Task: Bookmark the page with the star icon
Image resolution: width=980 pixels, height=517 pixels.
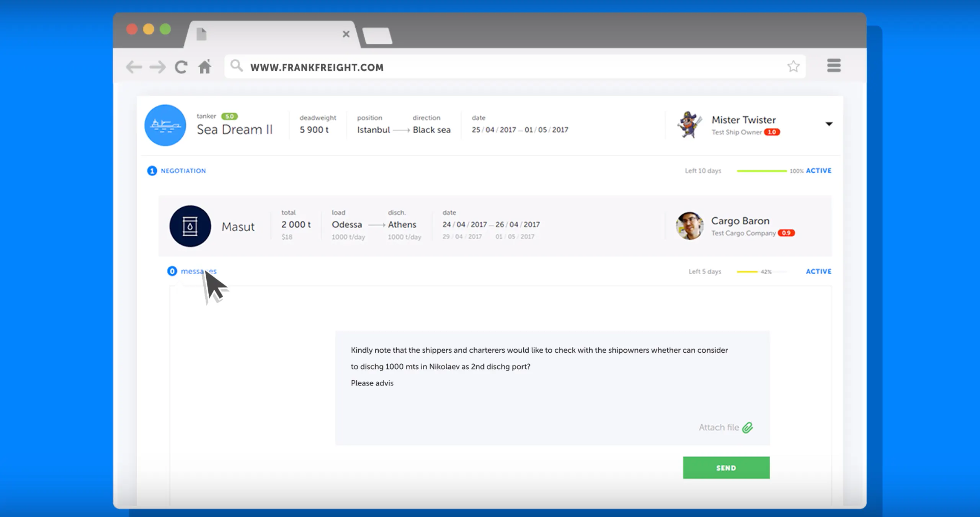Action: (793, 66)
